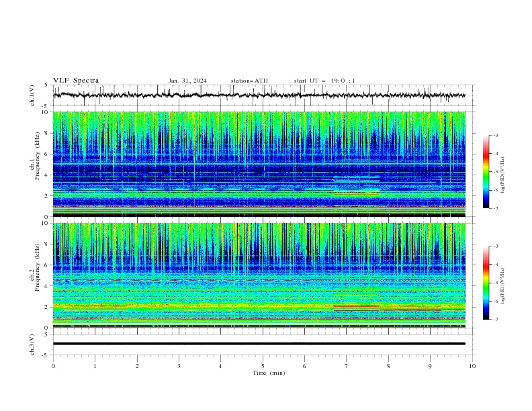This screenshot has height=411, width=532.
Task: Click the "start UT = 19:0 :1" text
Action: coord(324,81)
